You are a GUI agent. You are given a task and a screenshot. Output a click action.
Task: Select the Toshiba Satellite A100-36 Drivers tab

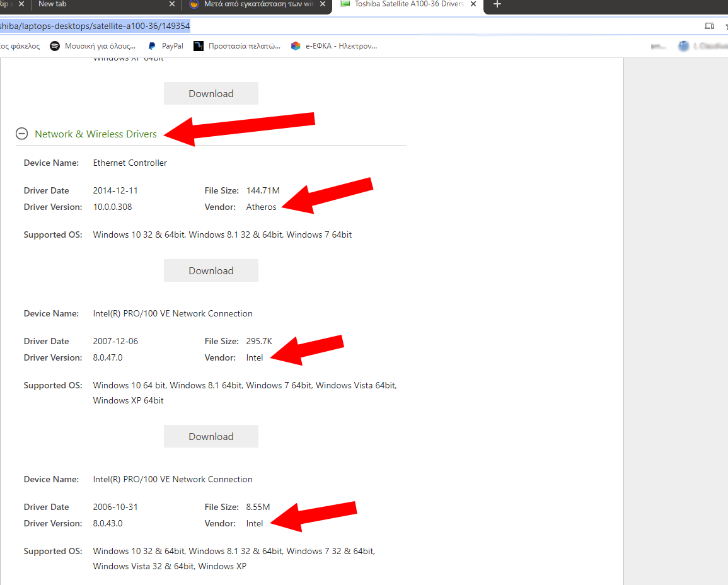pyautogui.click(x=409, y=4)
